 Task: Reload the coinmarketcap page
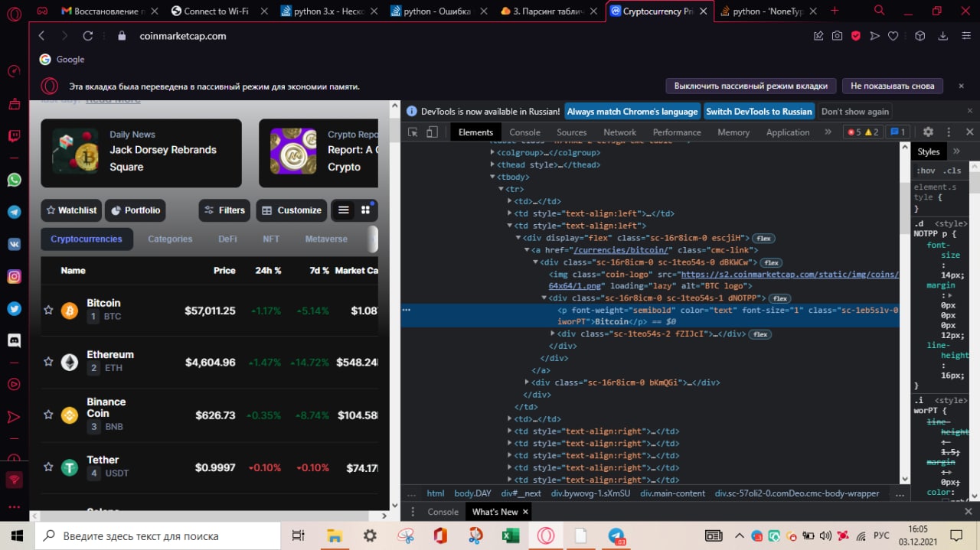pos(88,36)
